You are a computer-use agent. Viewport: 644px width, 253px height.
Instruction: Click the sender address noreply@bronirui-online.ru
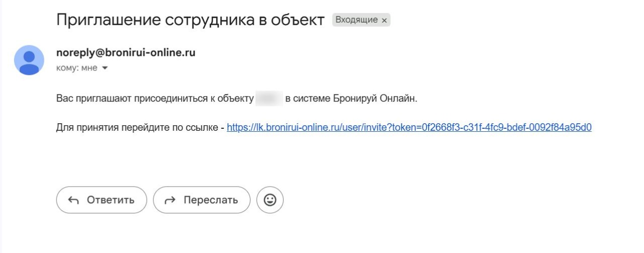point(126,52)
